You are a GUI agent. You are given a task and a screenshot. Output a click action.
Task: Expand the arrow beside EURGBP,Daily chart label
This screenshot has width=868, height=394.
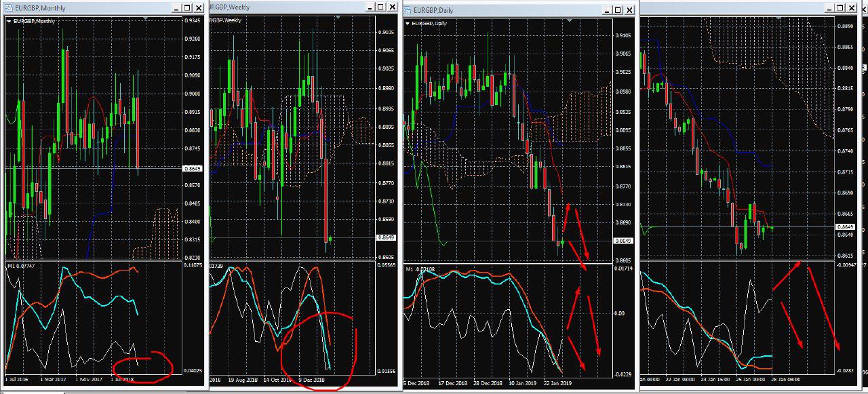(x=407, y=23)
